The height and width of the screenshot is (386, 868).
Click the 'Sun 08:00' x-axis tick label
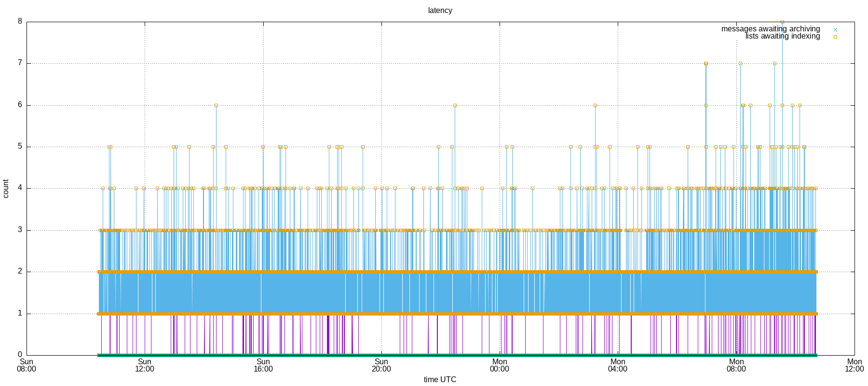click(27, 365)
